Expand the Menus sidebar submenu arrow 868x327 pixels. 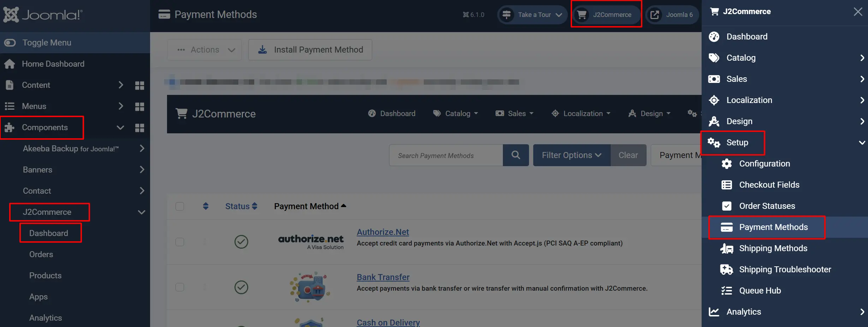point(121,106)
